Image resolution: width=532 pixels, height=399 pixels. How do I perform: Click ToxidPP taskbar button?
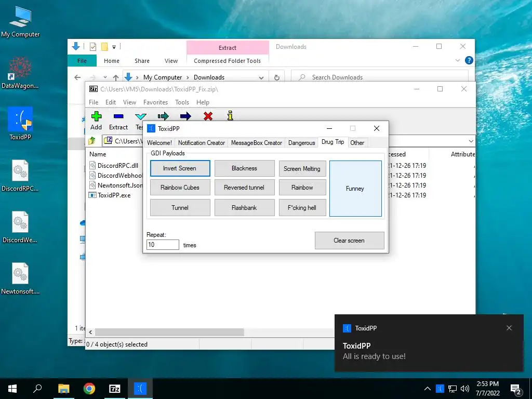click(140, 389)
